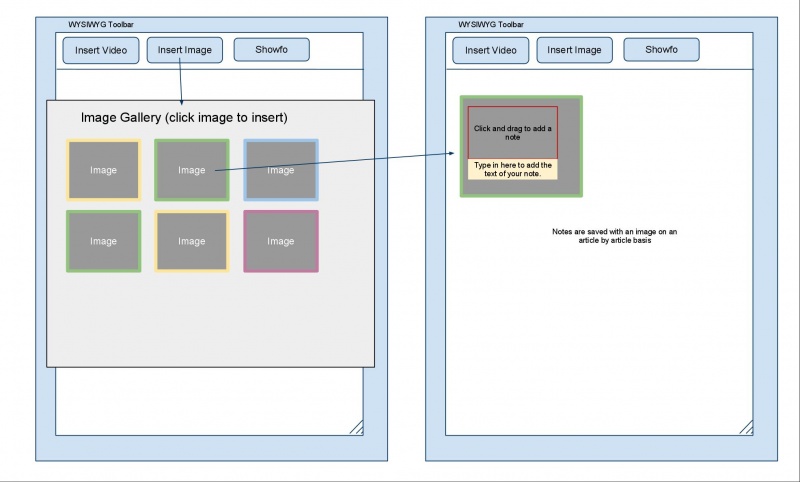Image resolution: width=800 pixels, height=482 pixels.
Task: Click 'WYSIWYG Toolbar' label in right mockup
Action: click(491, 24)
